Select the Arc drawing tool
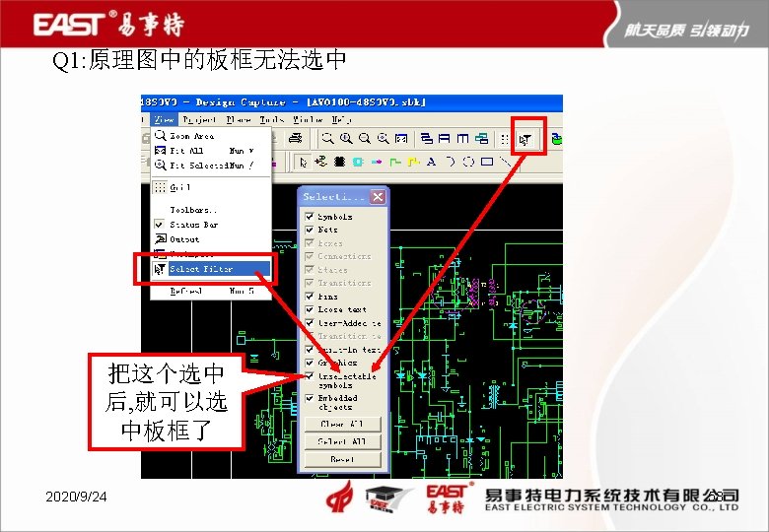 451,162
